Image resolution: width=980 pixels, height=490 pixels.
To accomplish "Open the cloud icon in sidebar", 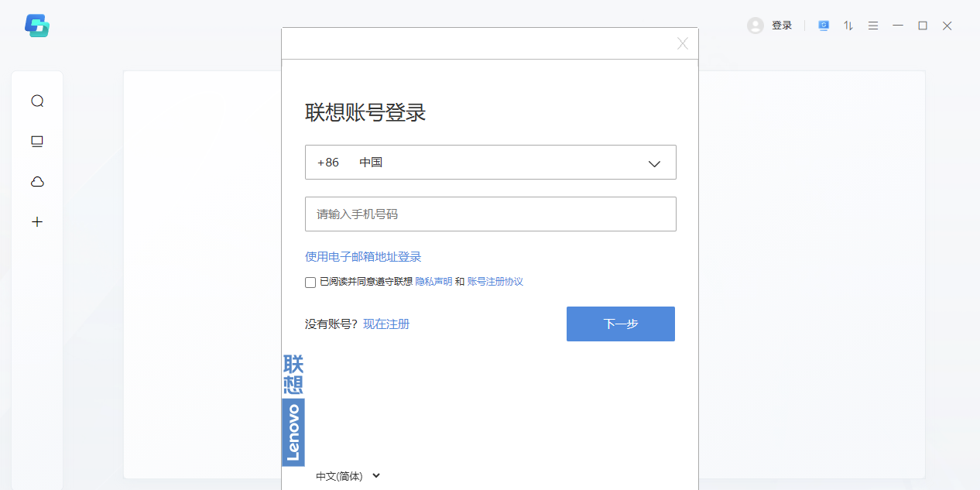I will [37, 182].
